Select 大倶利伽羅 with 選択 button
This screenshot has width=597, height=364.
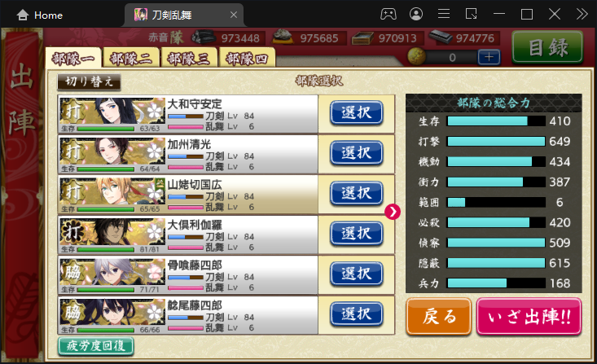pyautogui.click(x=357, y=234)
